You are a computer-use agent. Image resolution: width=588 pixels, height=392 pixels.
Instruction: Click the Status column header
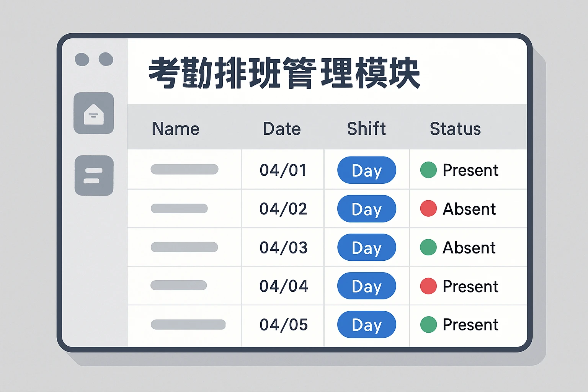(455, 129)
